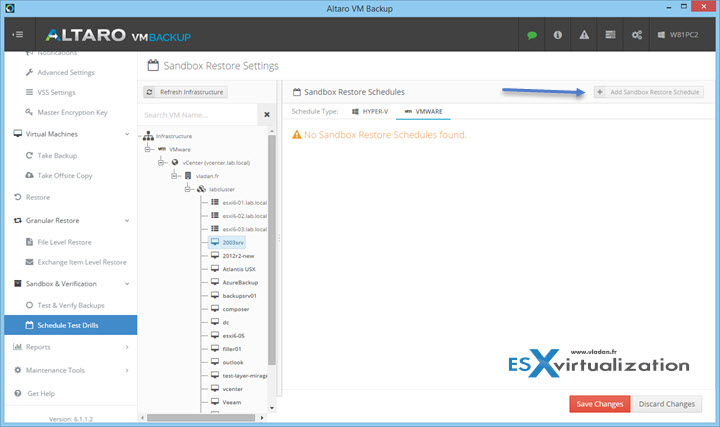The height and width of the screenshot is (427, 720).
Task: Collapse the labcluster node
Action: tap(187, 189)
